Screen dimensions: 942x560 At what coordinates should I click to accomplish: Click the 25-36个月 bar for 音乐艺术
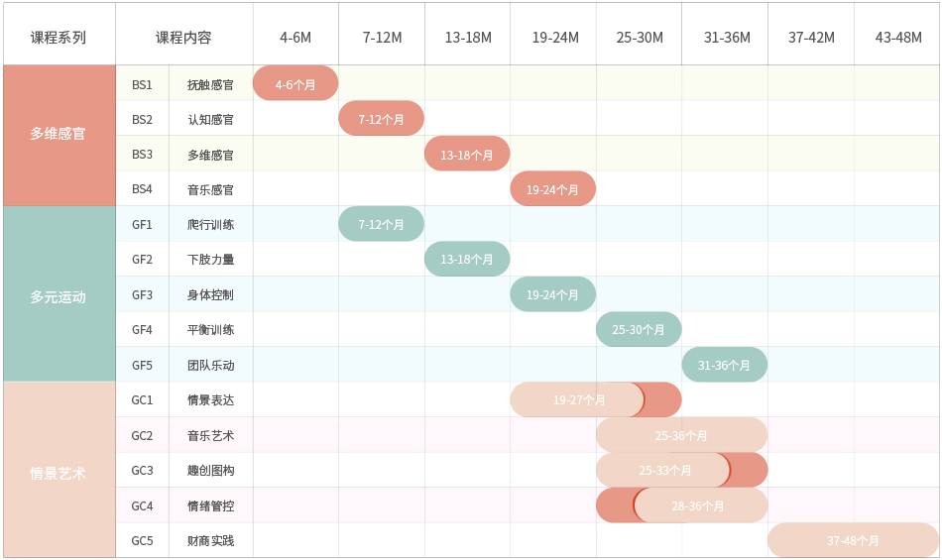pyautogui.click(x=681, y=435)
